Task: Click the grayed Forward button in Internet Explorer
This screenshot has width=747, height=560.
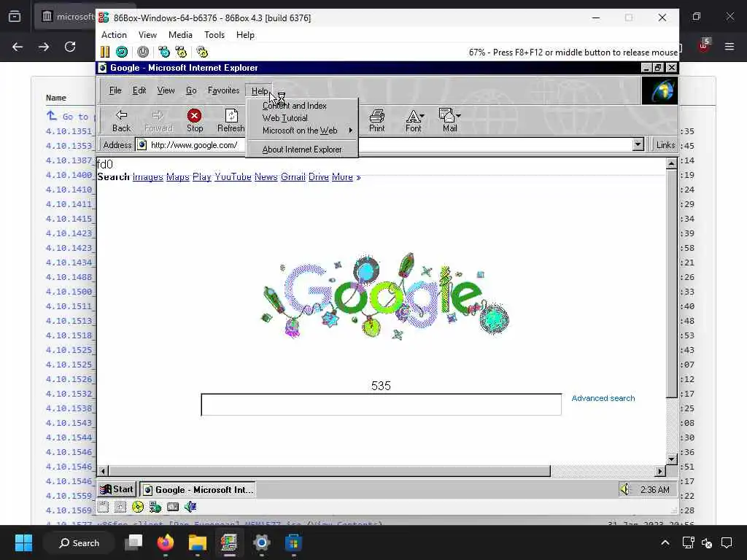Action: (158, 121)
